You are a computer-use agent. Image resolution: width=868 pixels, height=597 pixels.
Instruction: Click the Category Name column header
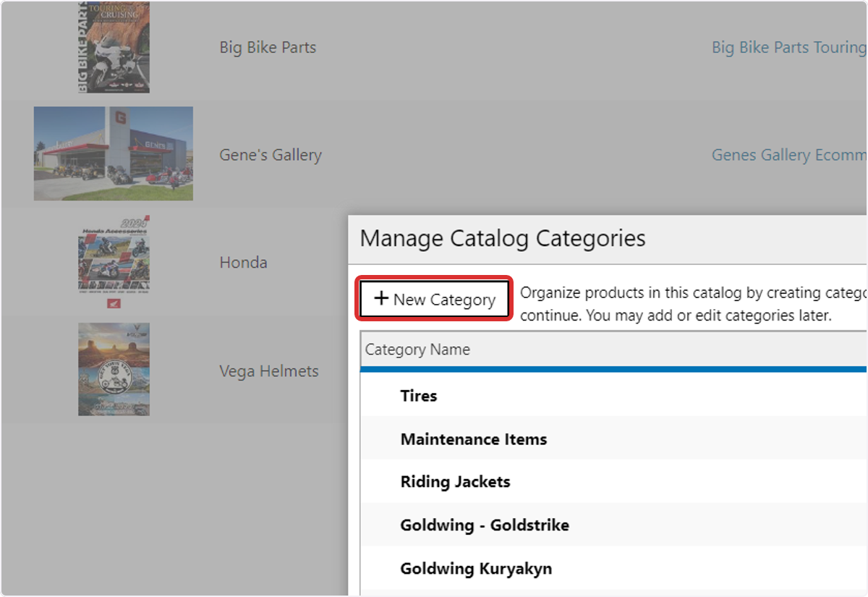coord(613,350)
